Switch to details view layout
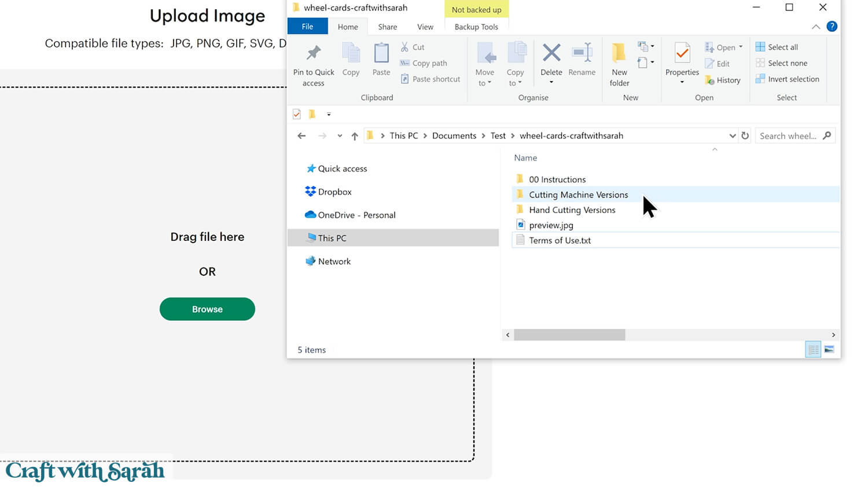The height and width of the screenshot is (487, 868). point(813,349)
